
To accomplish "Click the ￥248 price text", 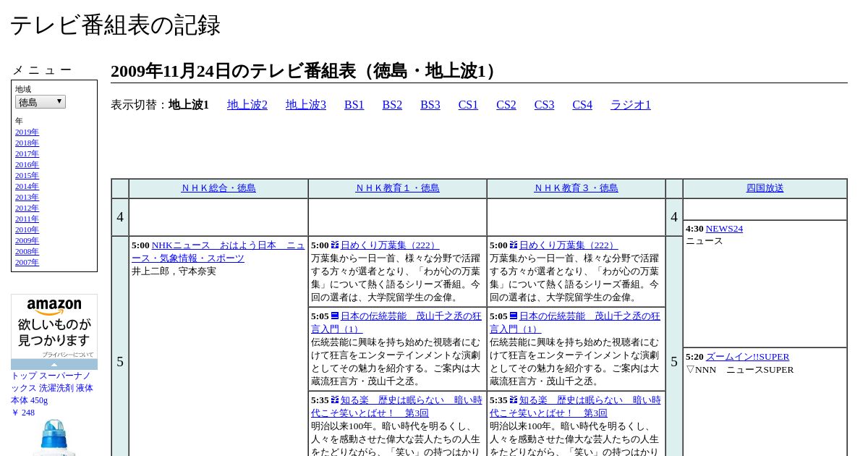I will (x=22, y=413).
